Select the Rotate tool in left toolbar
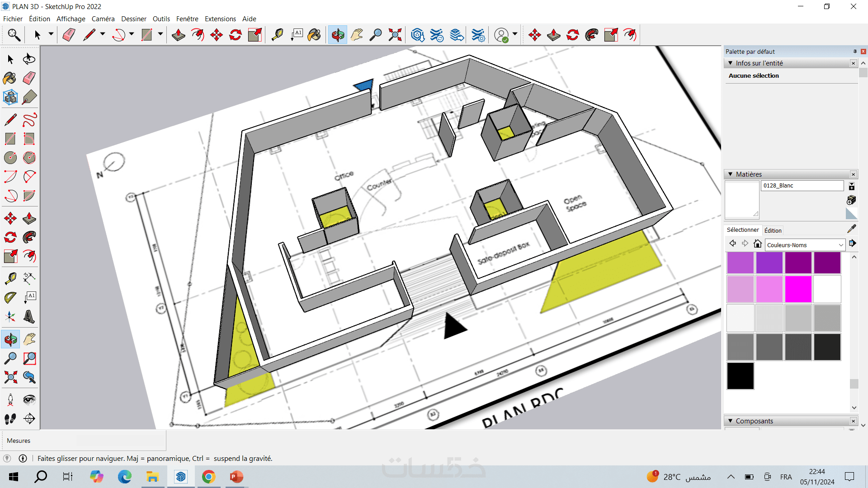This screenshot has width=868, height=488. coord(10,237)
